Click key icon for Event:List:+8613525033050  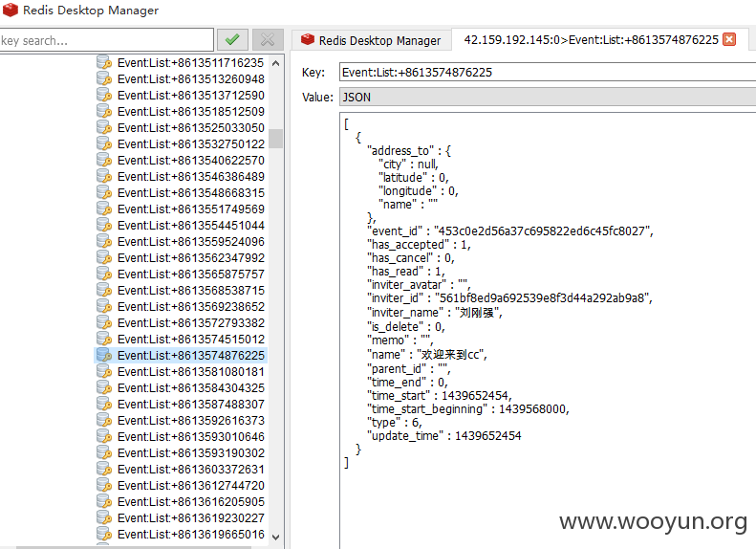pos(104,128)
